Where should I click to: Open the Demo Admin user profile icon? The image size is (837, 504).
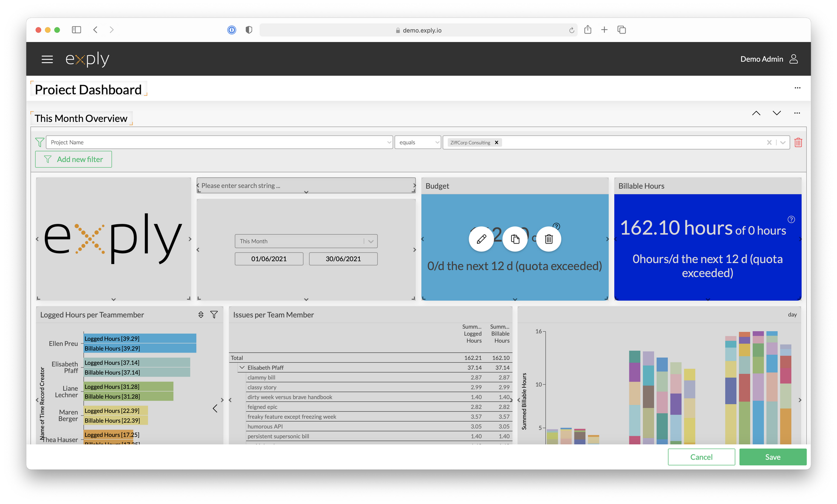794,59
